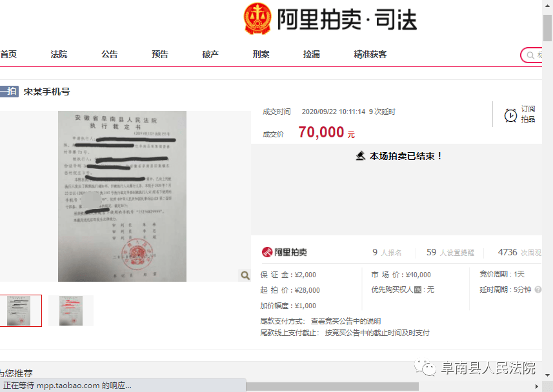Click the auction title 宋某手机号
Image resolution: width=553 pixels, height=392 pixels.
point(47,92)
